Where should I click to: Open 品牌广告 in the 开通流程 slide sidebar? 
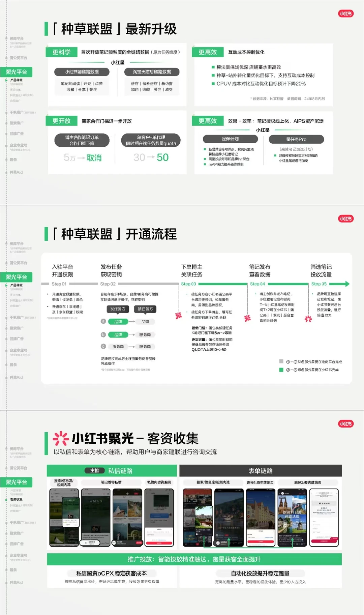17,339
